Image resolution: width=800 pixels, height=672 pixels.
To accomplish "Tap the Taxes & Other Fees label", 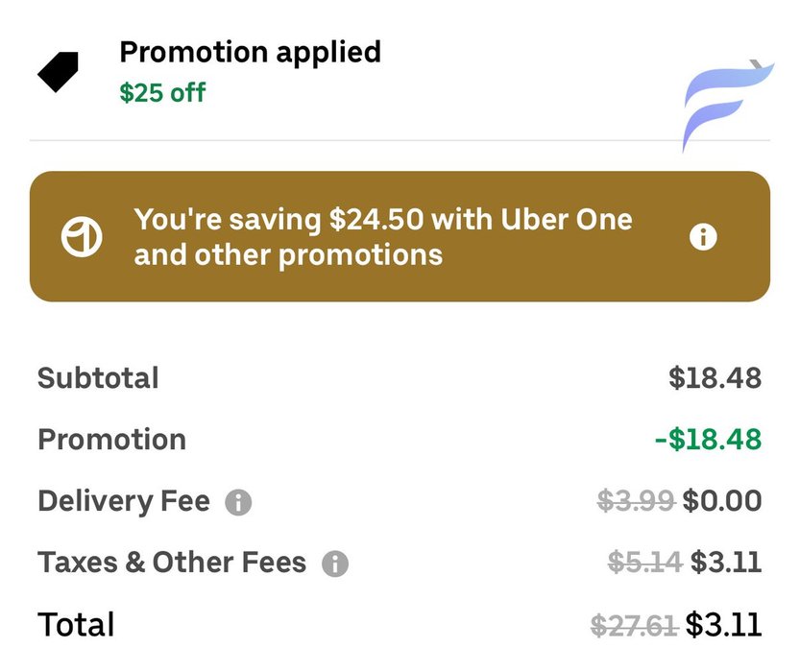I will [x=172, y=563].
